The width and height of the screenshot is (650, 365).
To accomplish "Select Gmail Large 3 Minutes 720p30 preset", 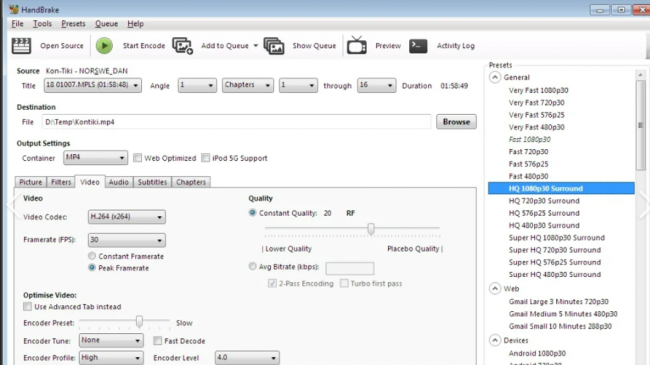I will [x=559, y=302].
